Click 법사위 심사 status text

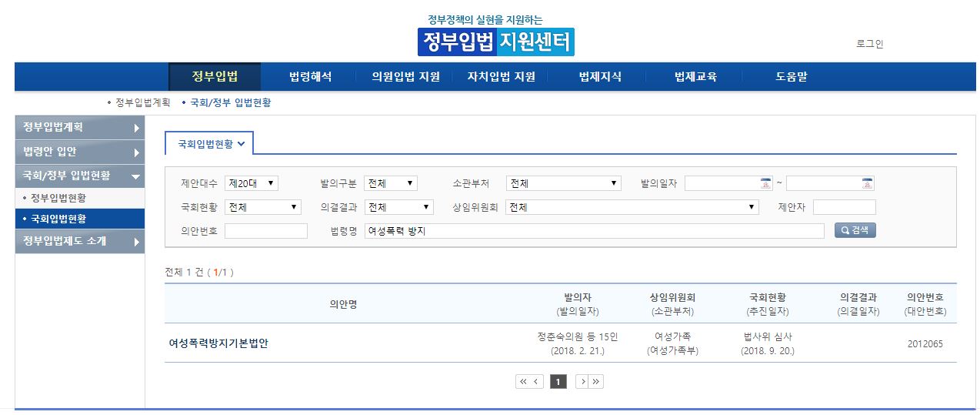click(x=768, y=336)
